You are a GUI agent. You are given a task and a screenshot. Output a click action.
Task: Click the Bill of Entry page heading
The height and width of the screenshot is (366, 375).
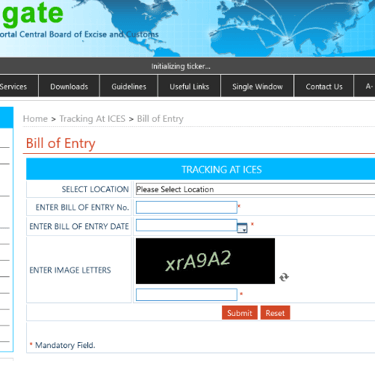(61, 143)
